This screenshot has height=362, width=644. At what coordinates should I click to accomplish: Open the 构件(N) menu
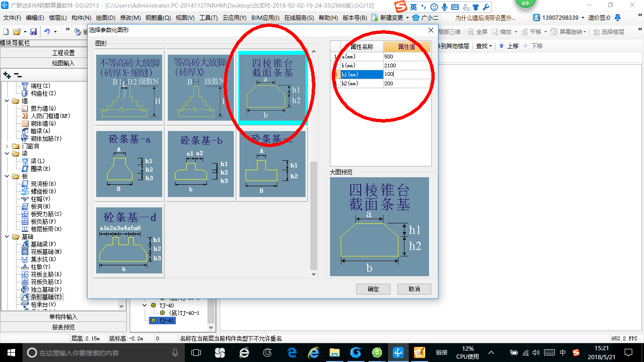pyautogui.click(x=82, y=18)
